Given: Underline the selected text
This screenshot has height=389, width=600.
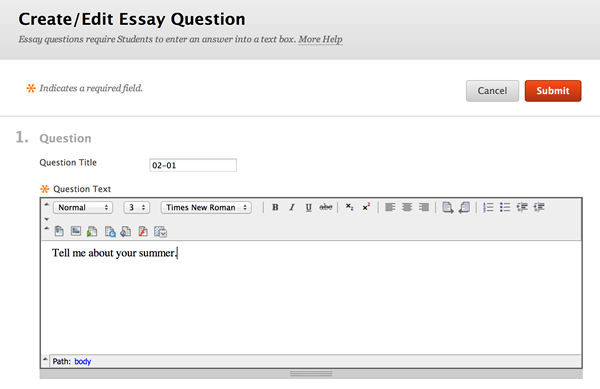Looking at the screenshot, I should tap(308, 207).
